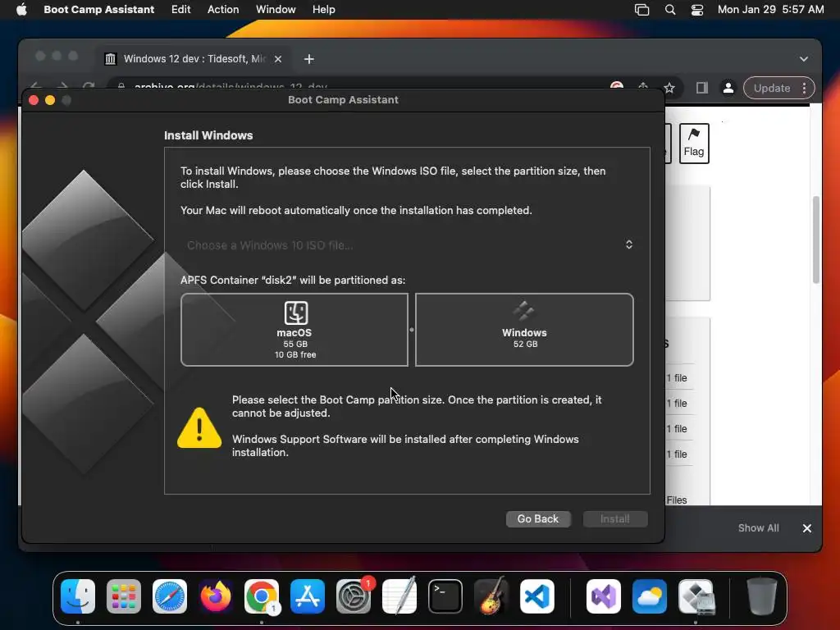The width and height of the screenshot is (840, 630).
Task: Click Chrome's Update button
Action: click(771, 88)
